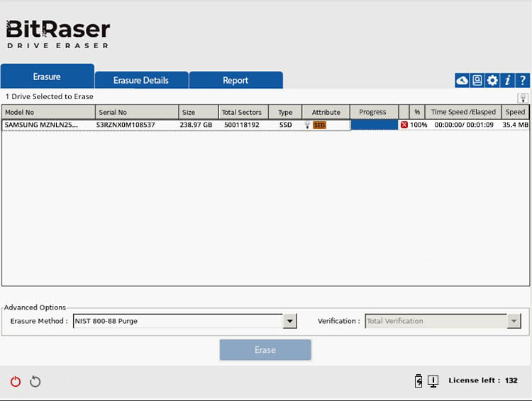Click the system information monitor icon
532x401 pixels.
(x=433, y=381)
